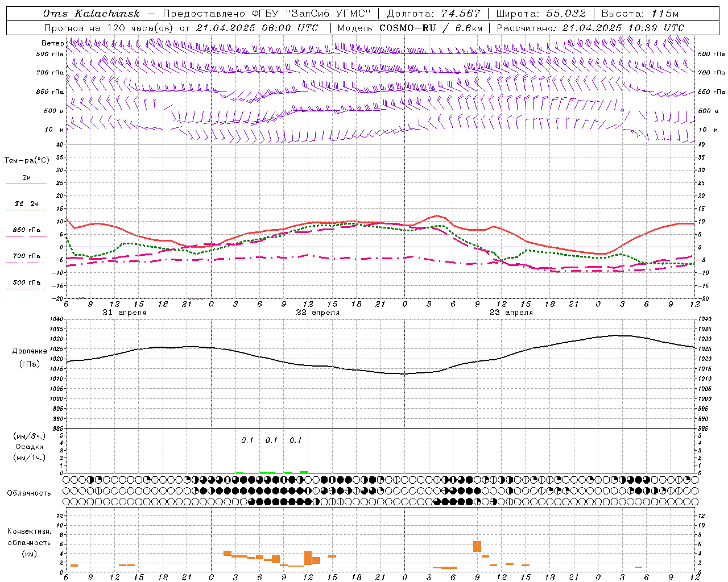The height and width of the screenshot is (582, 728).
Task: Click the Рассчитано: 21.04.2025 10:39 UTC text
Action: [590, 28]
